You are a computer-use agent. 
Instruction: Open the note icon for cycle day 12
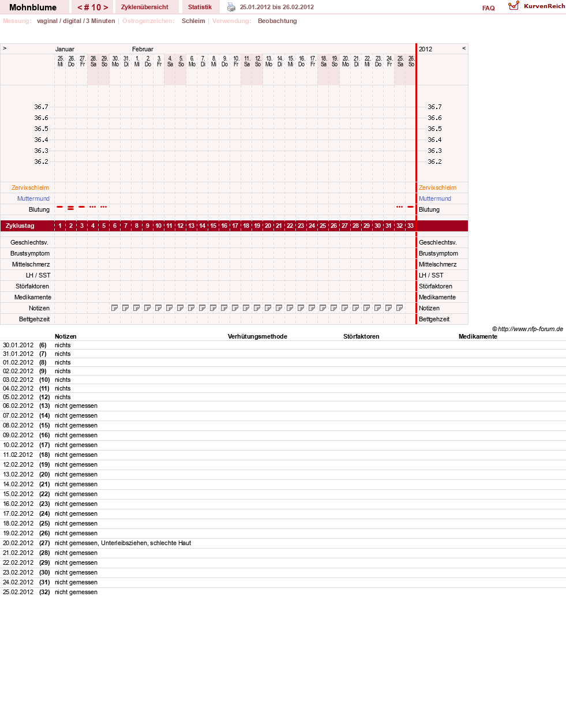180,308
